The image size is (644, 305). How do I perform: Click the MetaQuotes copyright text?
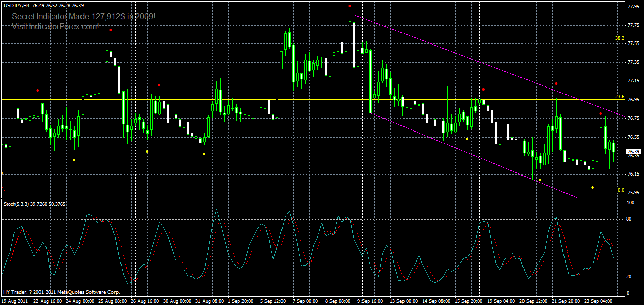click(61, 292)
